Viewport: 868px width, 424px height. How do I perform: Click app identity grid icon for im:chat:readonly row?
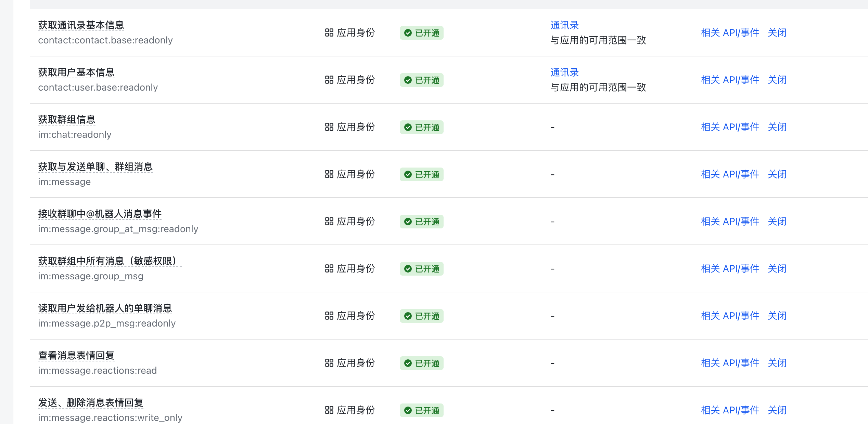click(x=329, y=127)
